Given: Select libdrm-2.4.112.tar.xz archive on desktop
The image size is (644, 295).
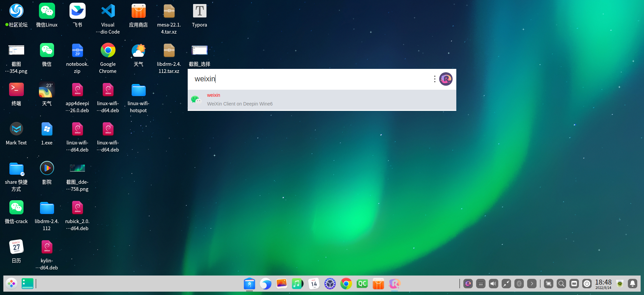Looking at the screenshot, I should pyautogui.click(x=169, y=58).
